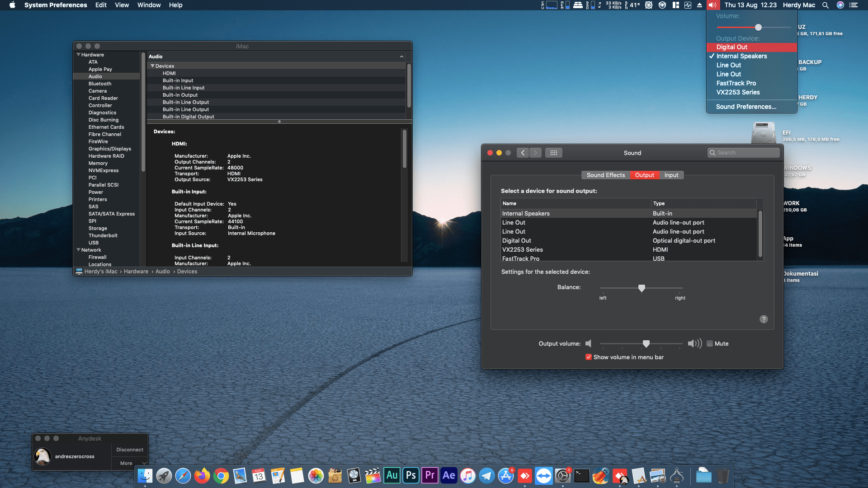The height and width of the screenshot is (488, 868).
Task: Toggle the Mute checkbox
Action: [710, 343]
